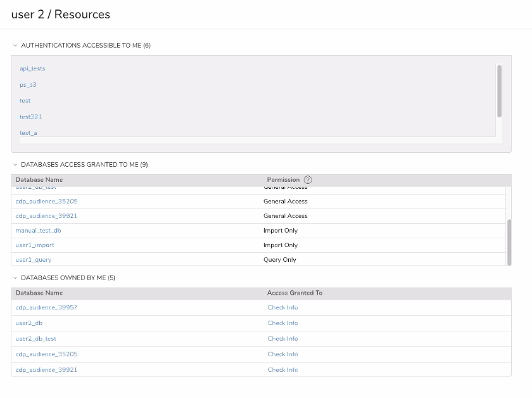532x398 pixels.
Task: Open user2_db in owned databases
Action: (x=29, y=323)
